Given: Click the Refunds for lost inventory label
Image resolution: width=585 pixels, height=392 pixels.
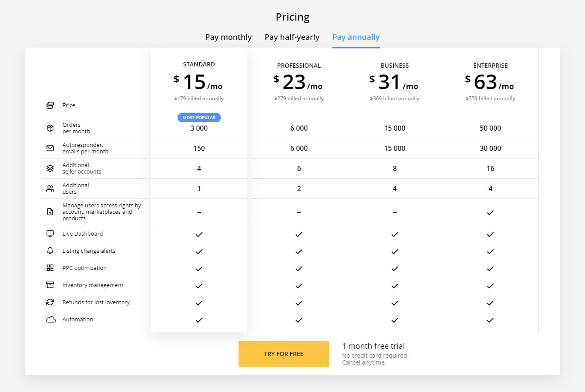Looking at the screenshot, I should tap(96, 302).
